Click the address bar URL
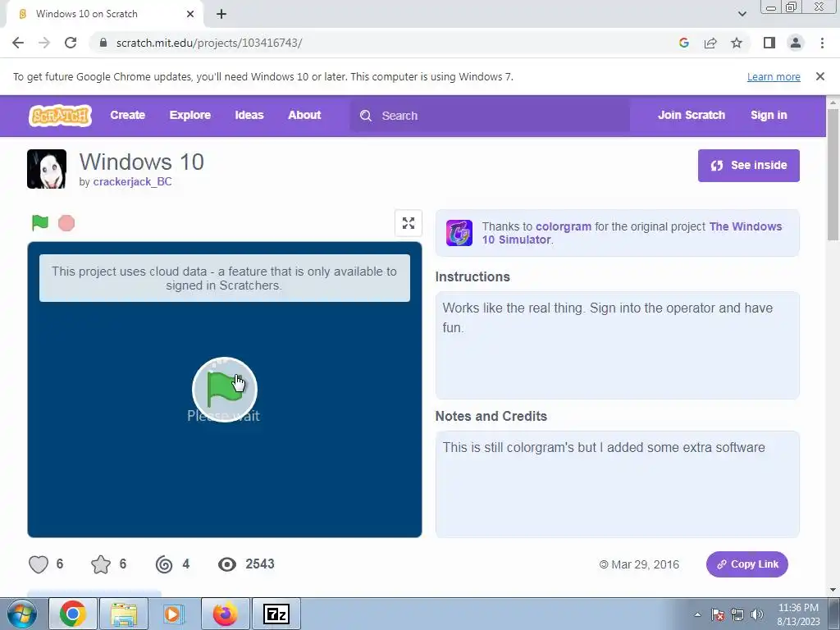840x630 pixels. pyautogui.click(x=209, y=43)
